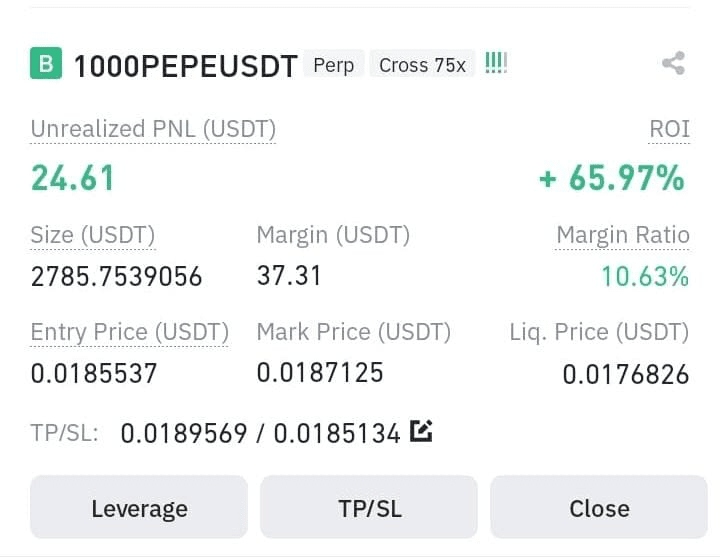Tap the green ADL bars indicator

click(496, 63)
